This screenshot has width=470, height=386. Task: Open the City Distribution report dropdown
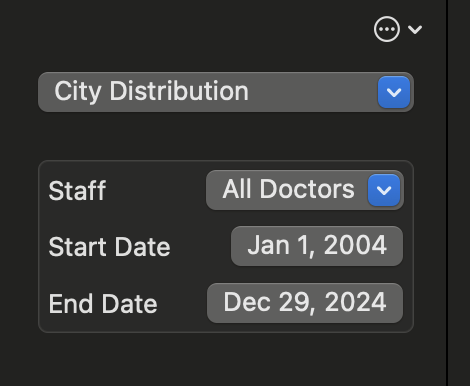click(226, 92)
